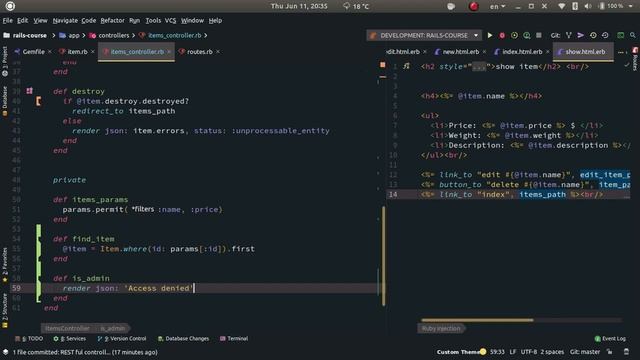
Task: Click the volume icon in the system tray
Action: (x=588, y=6)
